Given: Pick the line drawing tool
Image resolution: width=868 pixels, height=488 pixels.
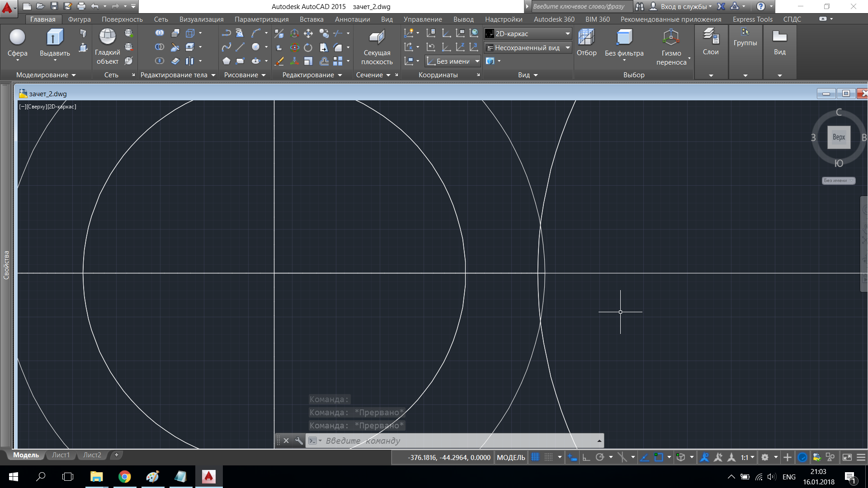Looking at the screenshot, I should tap(240, 47).
